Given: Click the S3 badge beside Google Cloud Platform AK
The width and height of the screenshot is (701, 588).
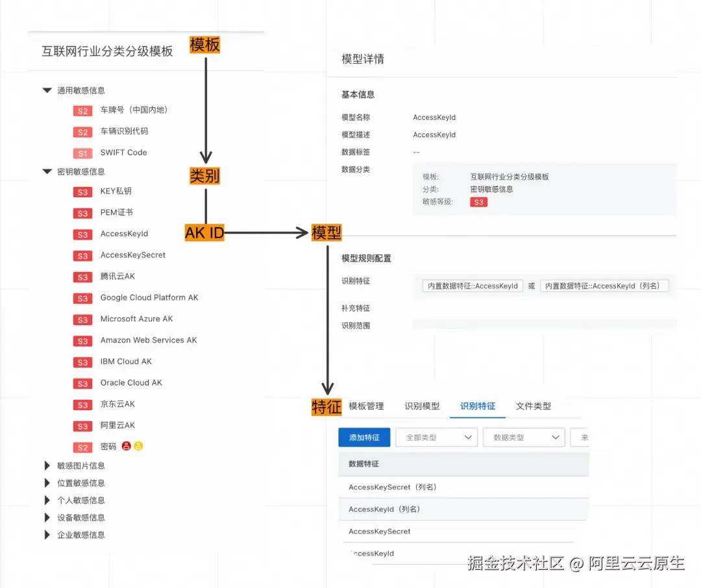Looking at the screenshot, I should coord(82,297).
